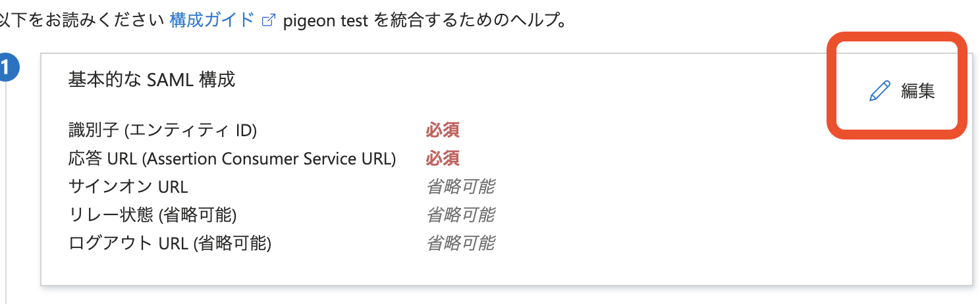Click 必須 next to 応答 URL
This screenshot has width=980, height=304.
[x=442, y=159]
